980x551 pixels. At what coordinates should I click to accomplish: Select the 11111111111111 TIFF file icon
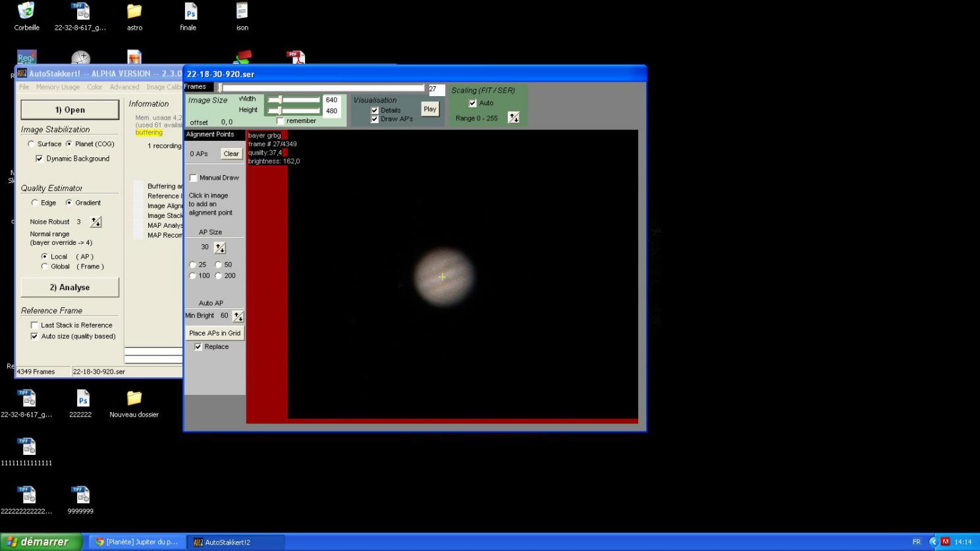coord(26,446)
